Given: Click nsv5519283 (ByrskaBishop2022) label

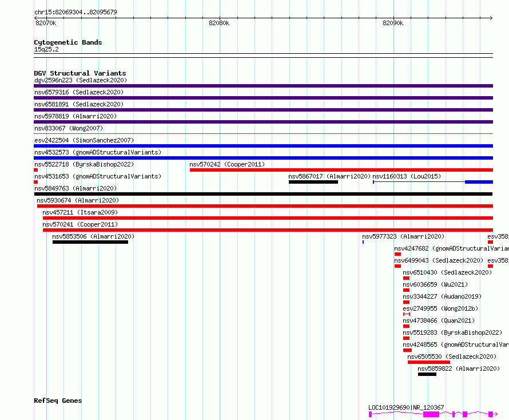Looking at the screenshot, I should point(452,332).
